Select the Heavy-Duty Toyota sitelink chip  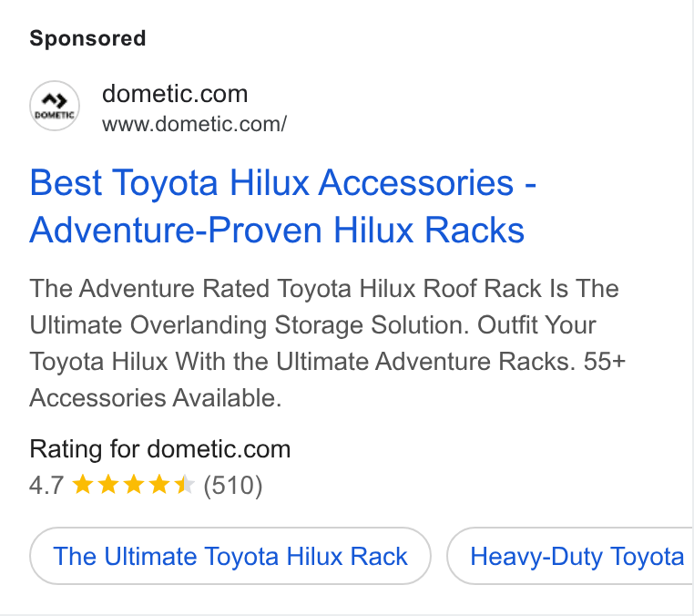click(570, 556)
